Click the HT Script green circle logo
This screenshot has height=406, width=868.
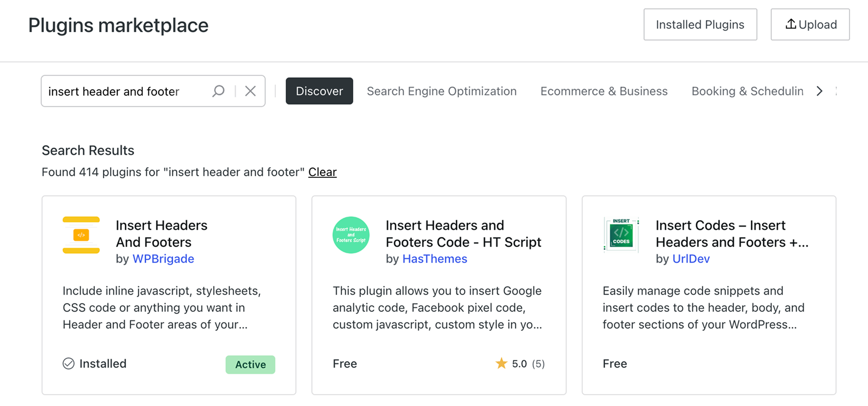[x=351, y=235]
